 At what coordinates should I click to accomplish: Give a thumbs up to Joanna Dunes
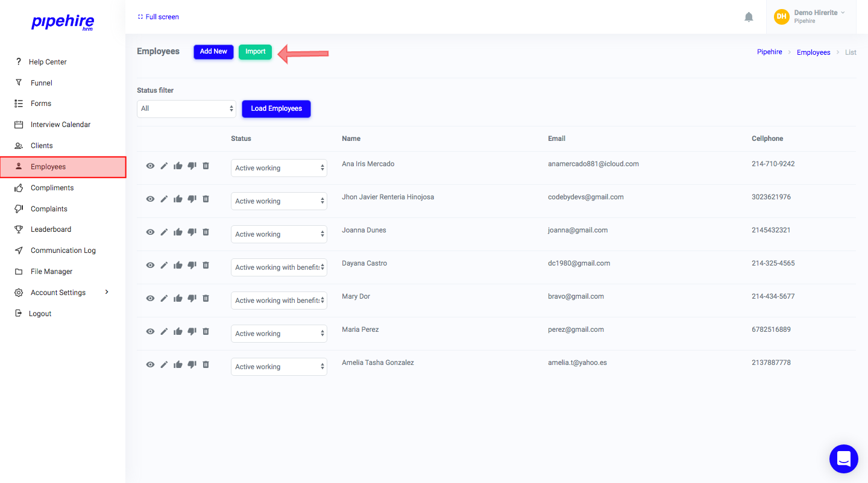point(178,231)
